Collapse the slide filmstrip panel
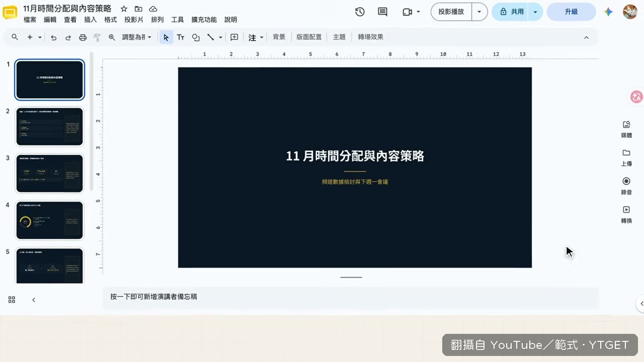The image size is (644, 362). click(x=34, y=300)
